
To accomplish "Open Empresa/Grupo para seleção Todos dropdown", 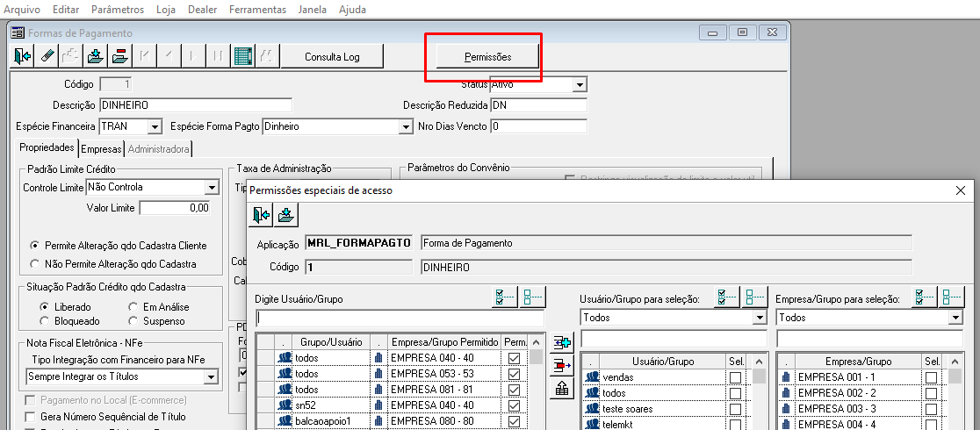I will pos(956,318).
